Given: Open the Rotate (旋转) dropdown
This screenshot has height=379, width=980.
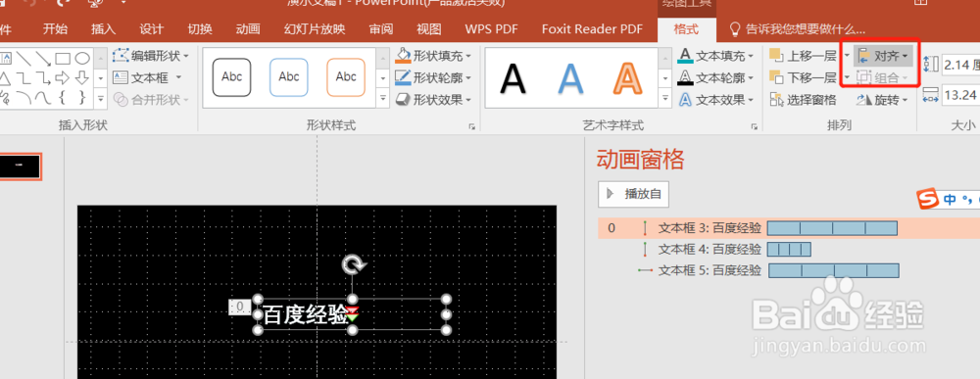Looking at the screenshot, I should (x=882, y=99).
